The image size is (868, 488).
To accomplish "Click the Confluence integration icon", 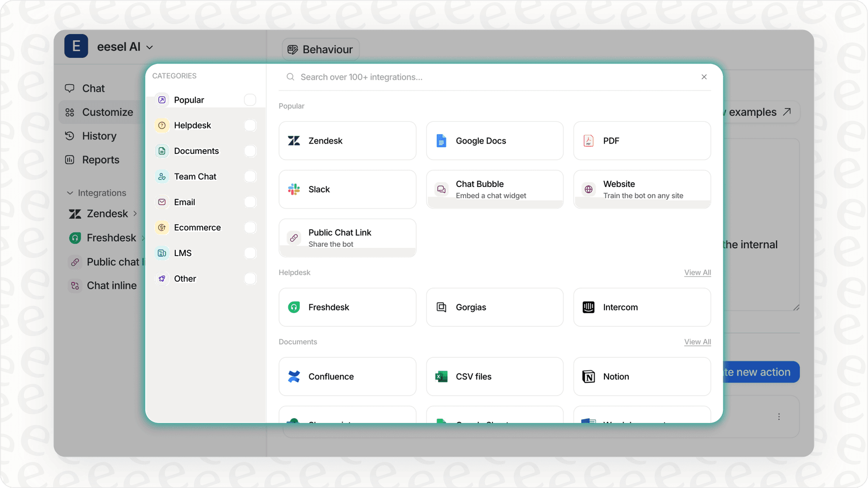I will pyautogui.click(x=293, y=376).
